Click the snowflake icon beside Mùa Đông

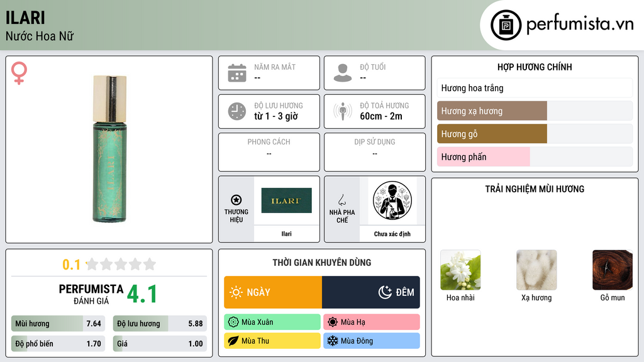[333, 341]
